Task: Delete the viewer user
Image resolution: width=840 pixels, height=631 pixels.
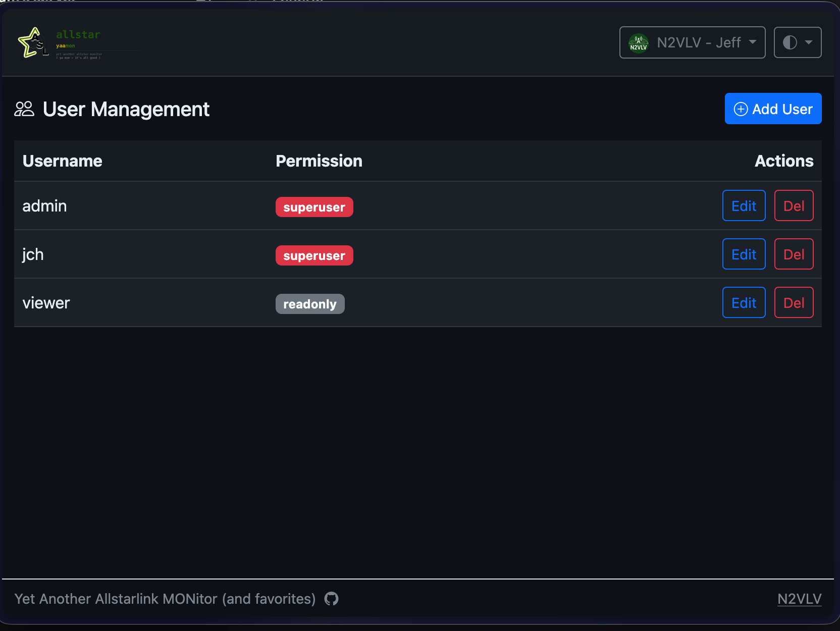Action: click(x=794, y=302)
